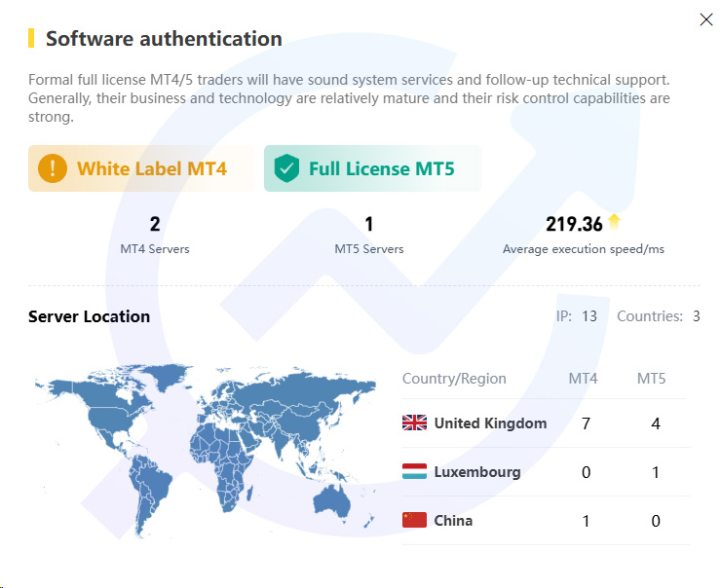The image size is (721, 588).
Task: Click the number 2 above MT4 Servers
Action: click(x=155, y=224)
